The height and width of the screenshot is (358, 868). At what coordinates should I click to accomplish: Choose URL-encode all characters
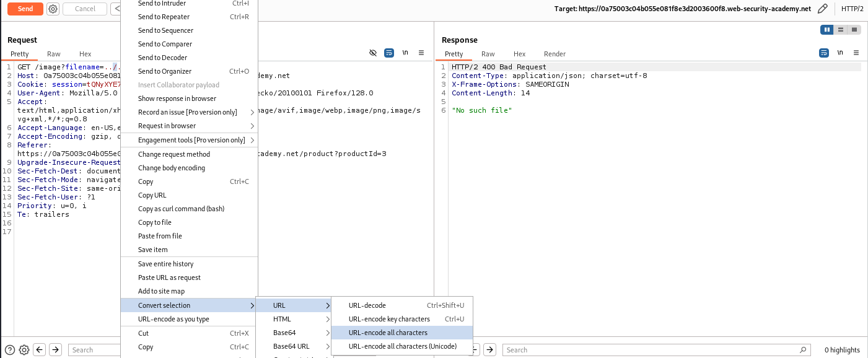tap(402, 333)
